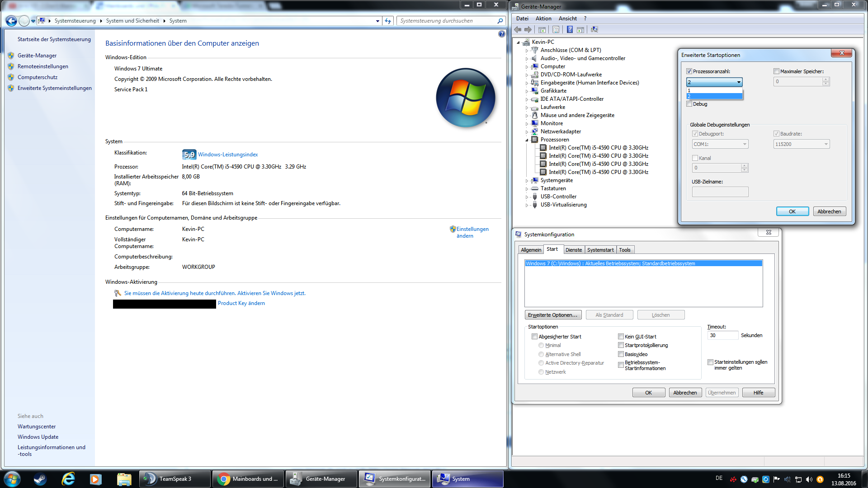Click the properties sheet toolbar icon
Screen dimensions: 868x488
(556, 29)
